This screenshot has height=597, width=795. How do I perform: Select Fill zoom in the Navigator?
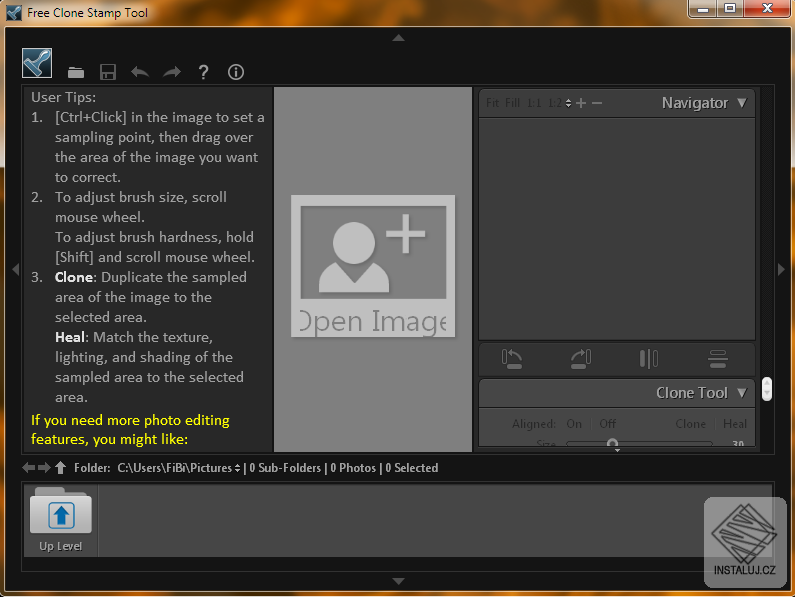pyautogui.click(x=513, y=103)
